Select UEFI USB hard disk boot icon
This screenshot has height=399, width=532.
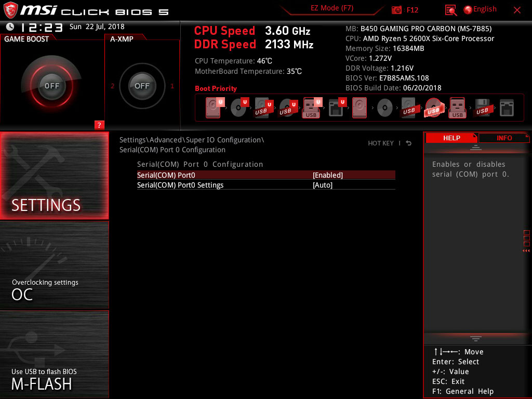[263, 108]
